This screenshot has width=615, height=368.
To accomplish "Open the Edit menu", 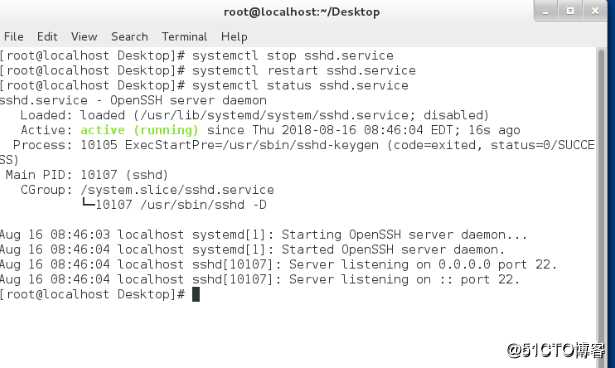I will pos(47,36).
